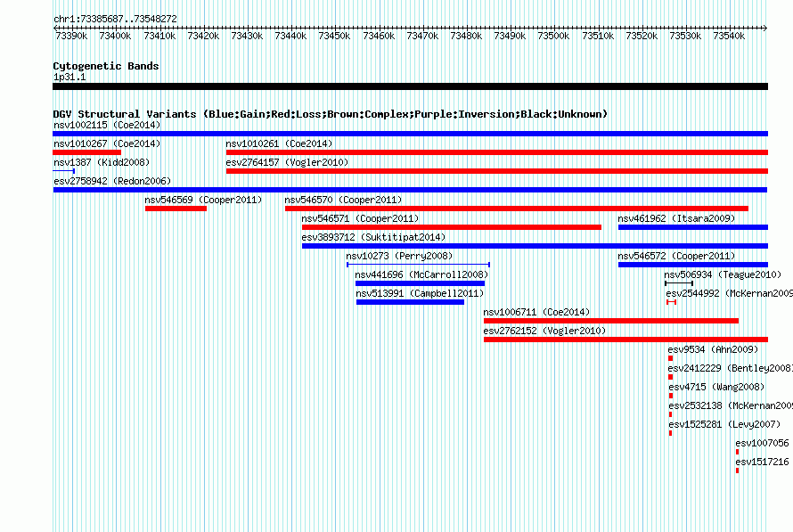Screen dimensions: 793x532
Task: Open esv2758942 (Redon2006) variant label
Action: [112, 181]
